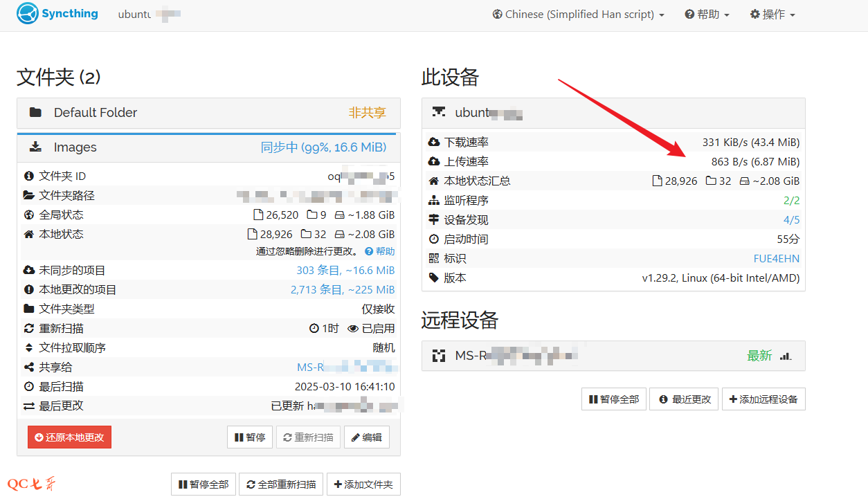Image resolution: width=868 pixels, height=499 pixels.
Task: Click the this-device icon beside ubuntu header
Action: pyautogui.click(x=438, y=112)
